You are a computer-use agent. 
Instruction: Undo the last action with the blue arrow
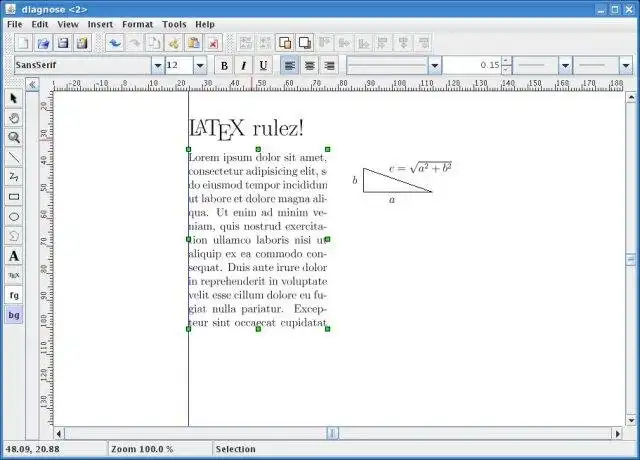tap(115, 42)
